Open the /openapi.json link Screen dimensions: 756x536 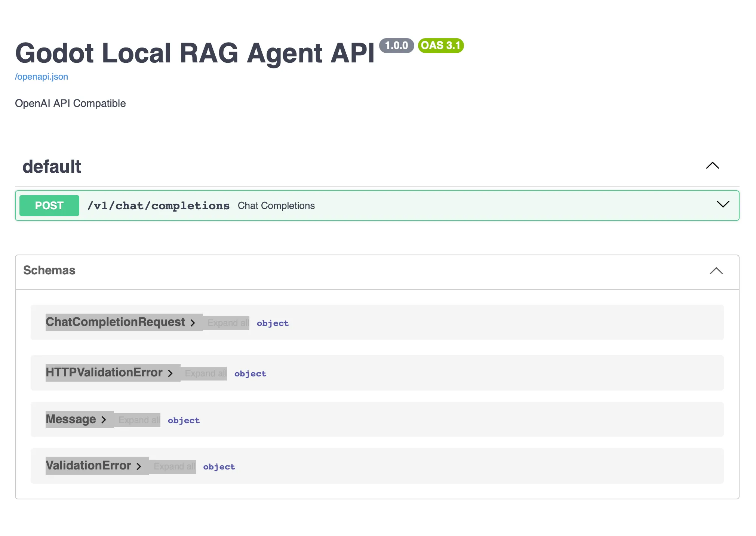[42, 77]
